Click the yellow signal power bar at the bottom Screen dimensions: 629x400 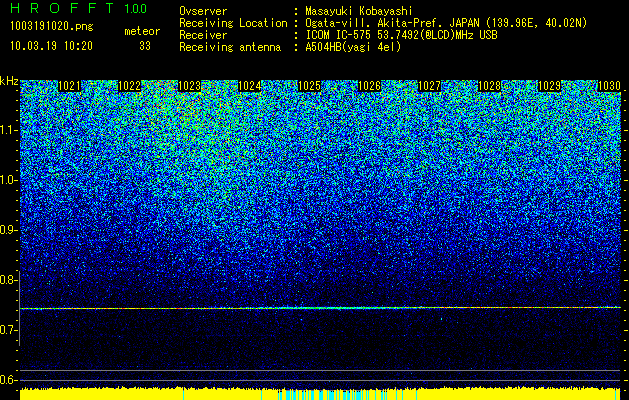[x=320, y=394]
